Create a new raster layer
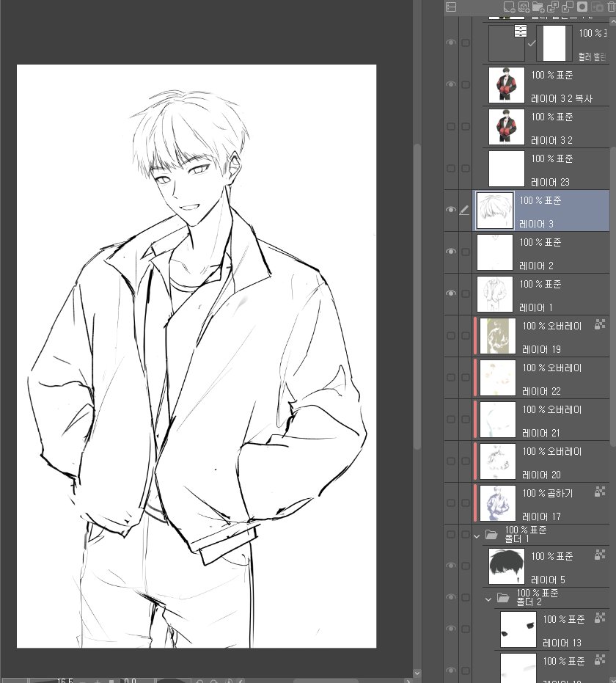The width and height of the screenshot is (616, 683). click(508, 7)
